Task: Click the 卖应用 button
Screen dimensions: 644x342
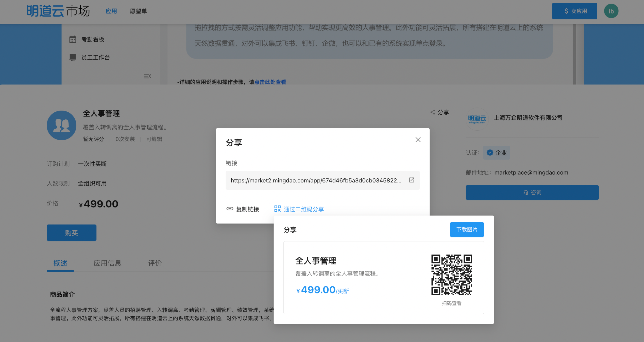Action: pyautogui.click(x=574, y=11)
